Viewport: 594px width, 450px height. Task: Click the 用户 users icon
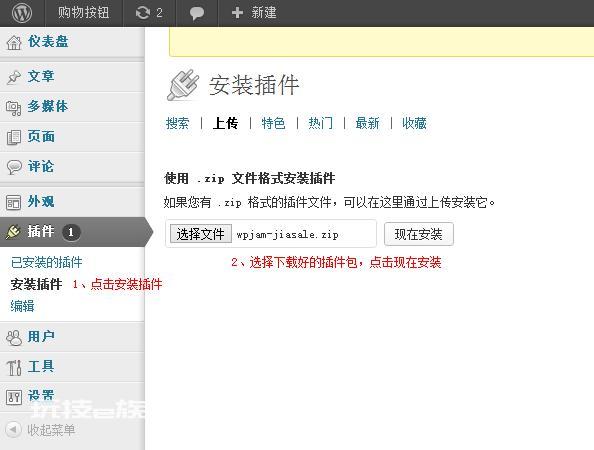coord(14,337)
